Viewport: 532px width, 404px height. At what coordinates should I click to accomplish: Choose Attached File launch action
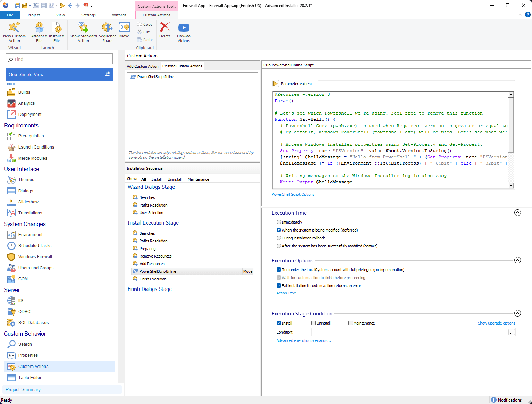coord(39,32)
